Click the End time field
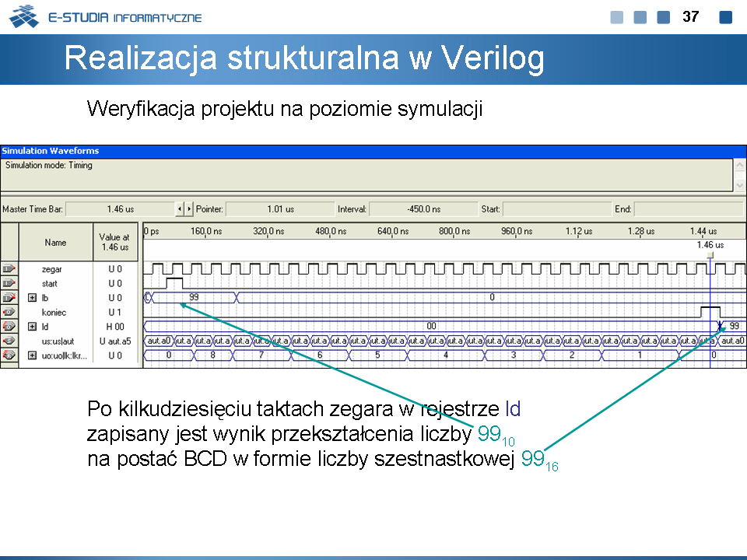 coord(689,209)
